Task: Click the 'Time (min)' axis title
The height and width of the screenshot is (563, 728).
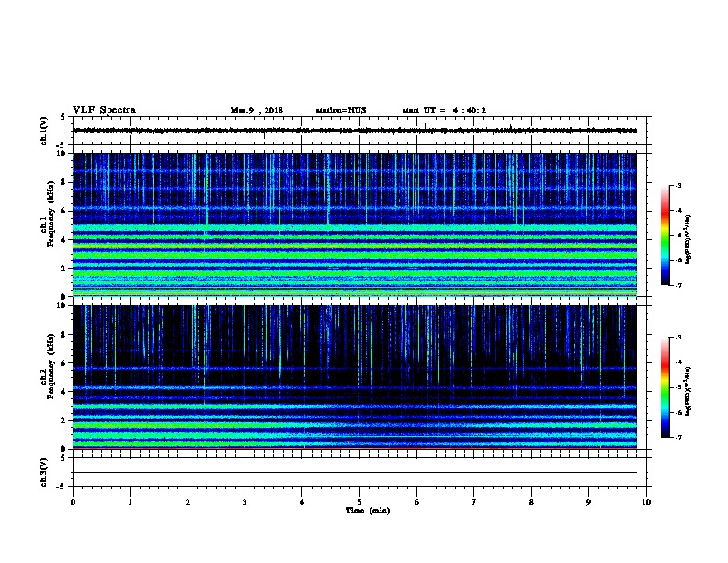Action: [368, 511]
